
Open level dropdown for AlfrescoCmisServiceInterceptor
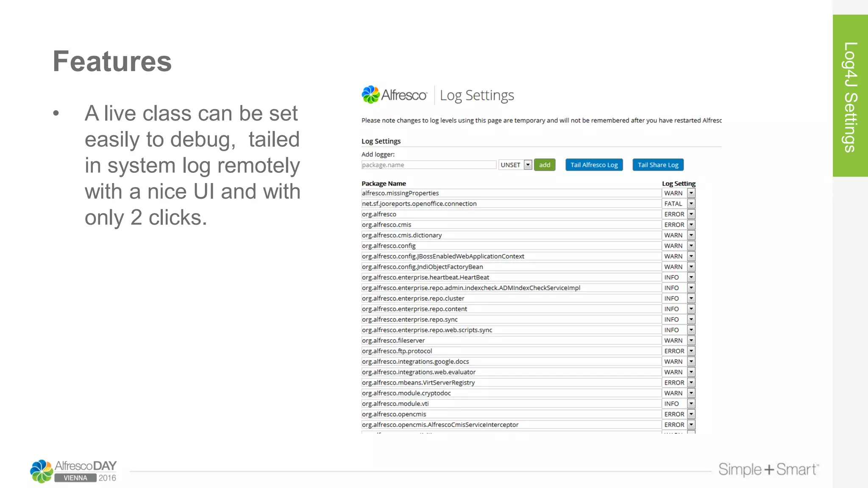(679, 425)
